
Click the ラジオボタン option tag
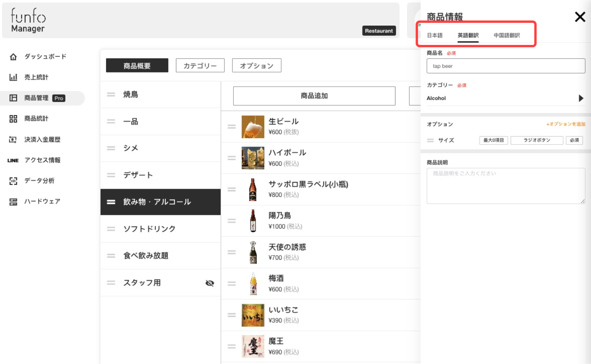537,140
